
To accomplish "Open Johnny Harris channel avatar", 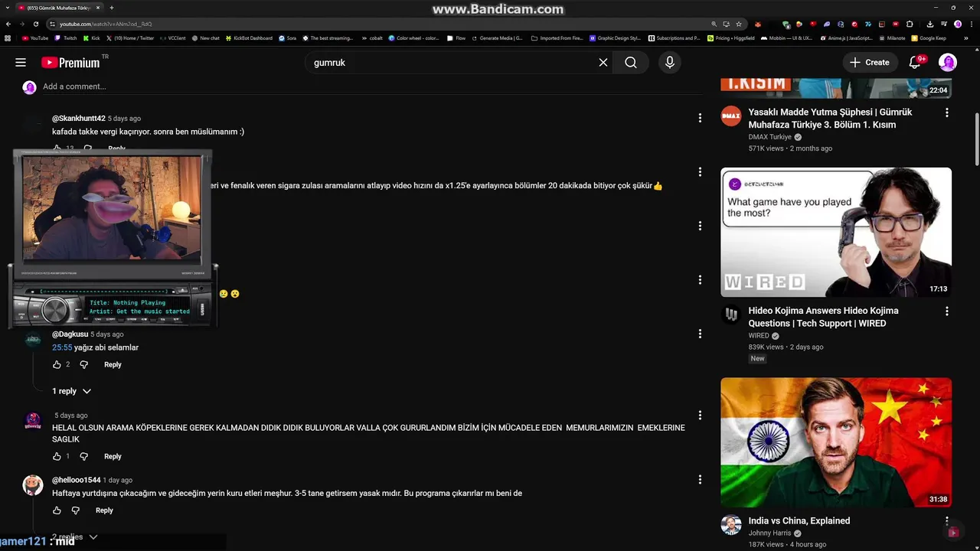I will [731, 525].
